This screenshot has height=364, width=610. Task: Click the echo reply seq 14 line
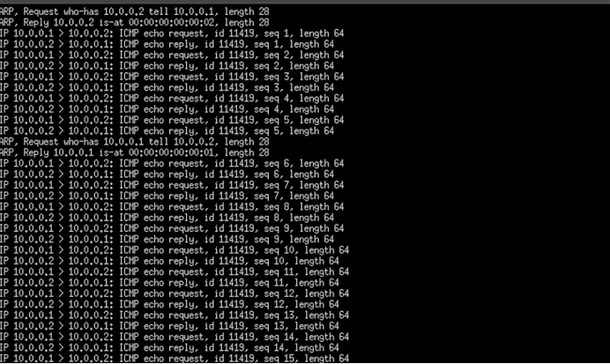(169, 348)
